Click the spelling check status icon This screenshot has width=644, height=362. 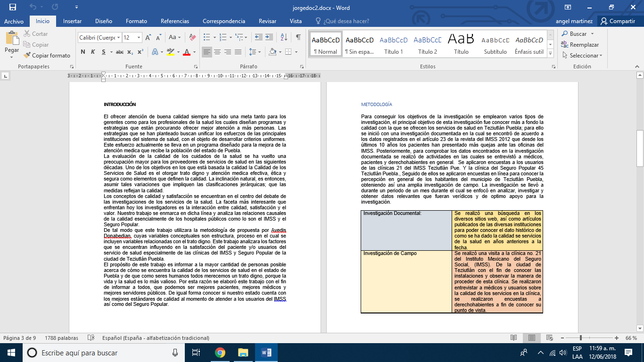(x=91, y=338)
